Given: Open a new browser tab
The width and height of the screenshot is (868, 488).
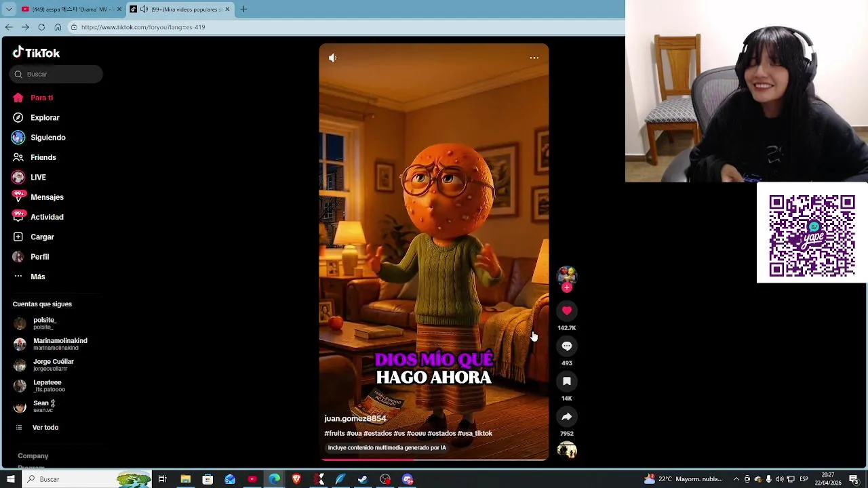Looking at the screenshot, I should [x=243, y=9].
